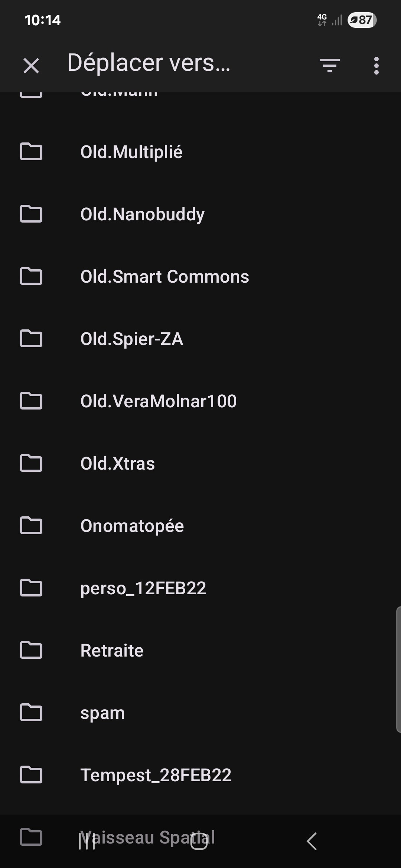Select the Onomatopée folder
Viewport: 401px width, 868px height.
coord(132,526)
